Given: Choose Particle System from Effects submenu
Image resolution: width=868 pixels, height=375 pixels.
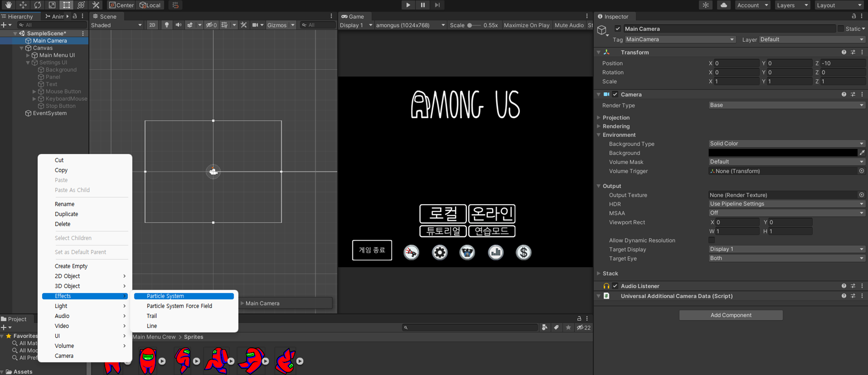Looking at the screenshot, I should click(184, 296).
